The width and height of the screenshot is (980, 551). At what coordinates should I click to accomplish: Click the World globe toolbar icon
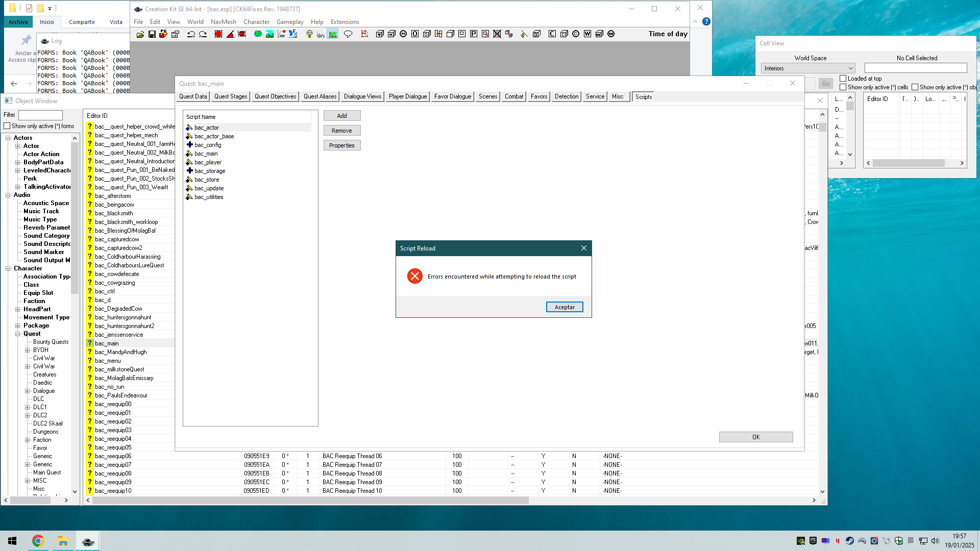click(258, 34)
